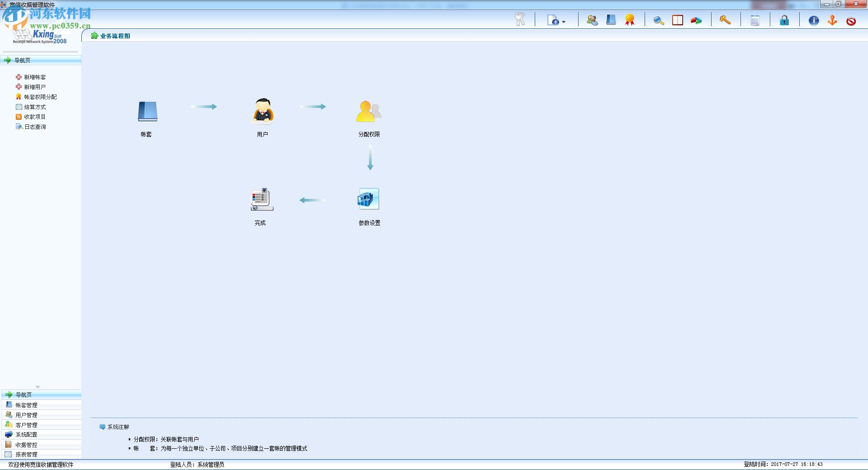Open the 参数设置 step in the flowchart

tap(368, 199)
